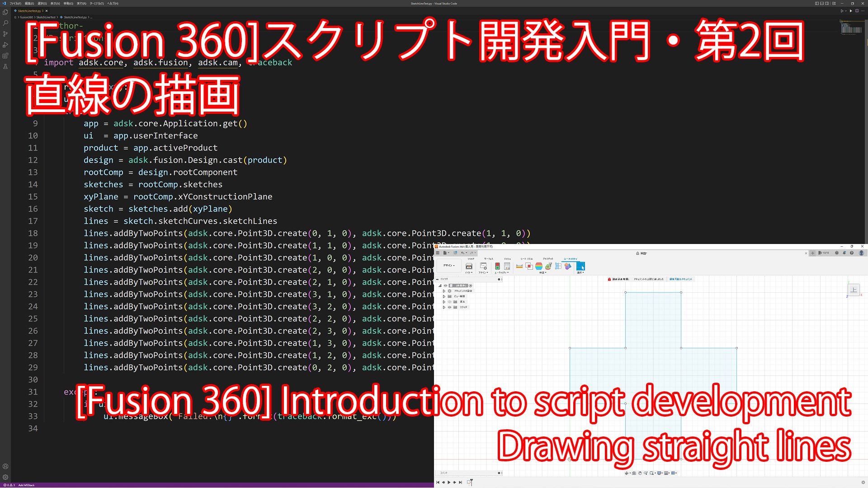Viewport: 868px width, 488px height.
Task: Expand the スケッチ tree node
Action: coord(444,307)
